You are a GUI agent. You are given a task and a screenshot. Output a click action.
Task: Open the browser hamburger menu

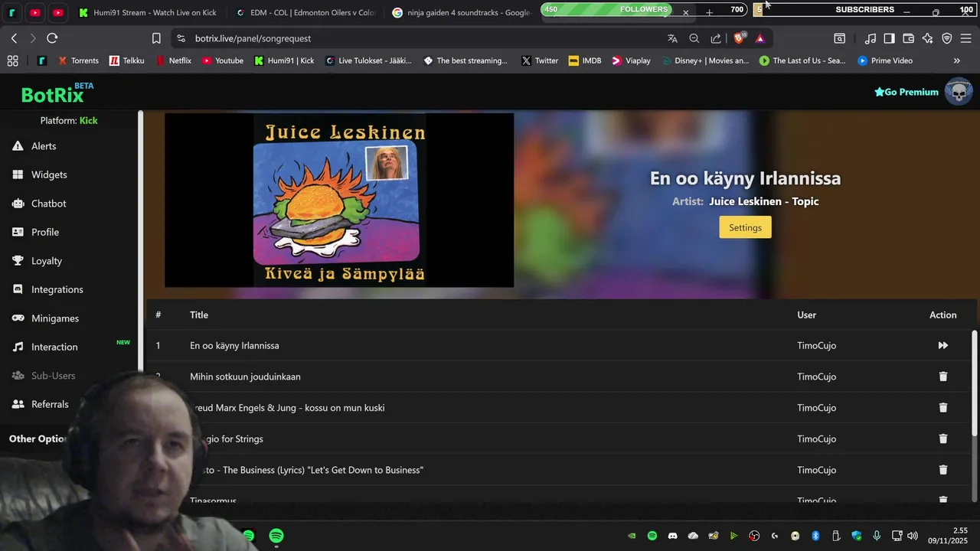click(965, 38)
